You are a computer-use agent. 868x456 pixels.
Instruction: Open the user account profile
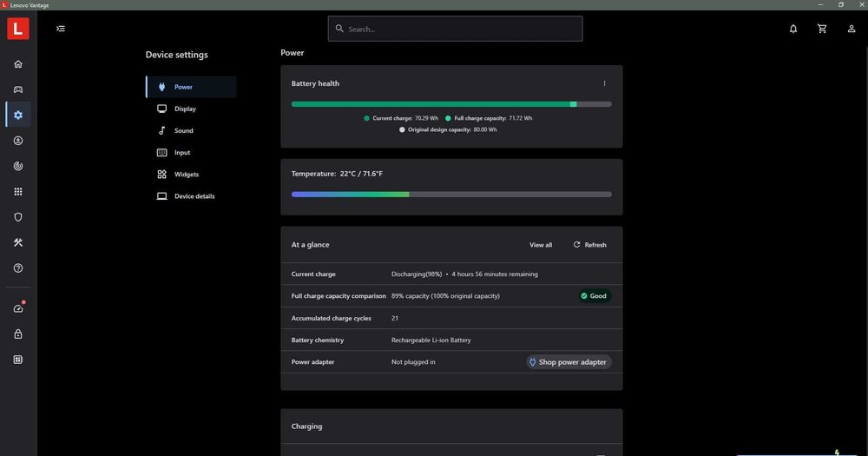click(x=852, y=29)
